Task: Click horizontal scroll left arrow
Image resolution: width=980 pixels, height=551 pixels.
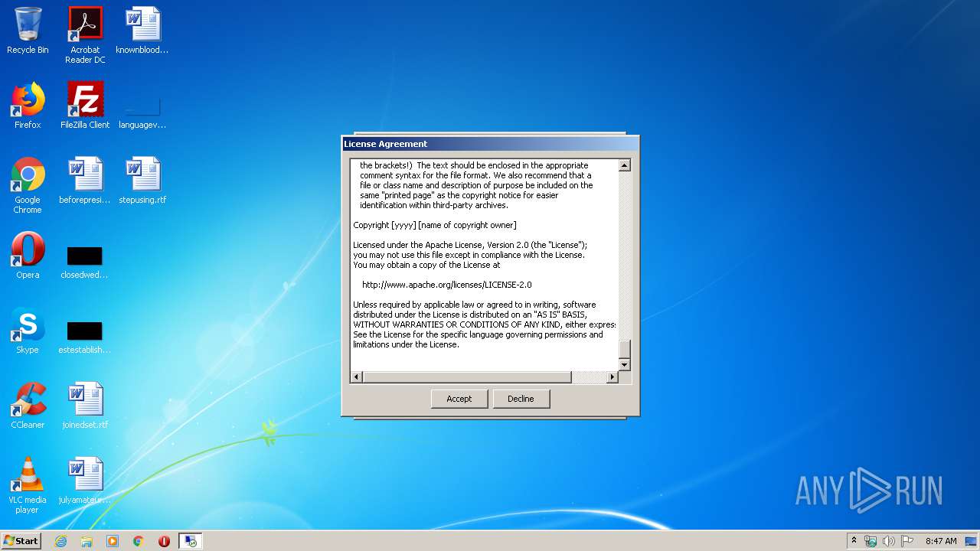Action: (356, 377)
